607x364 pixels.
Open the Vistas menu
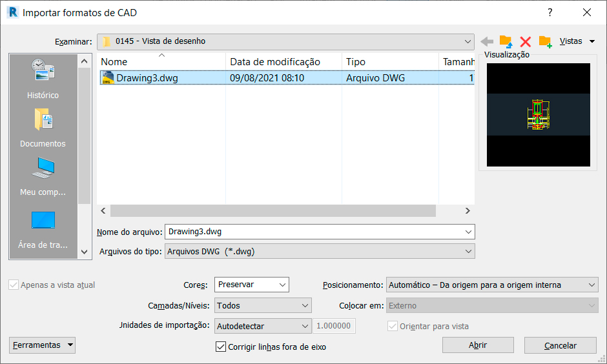click(x=576, y=41)
